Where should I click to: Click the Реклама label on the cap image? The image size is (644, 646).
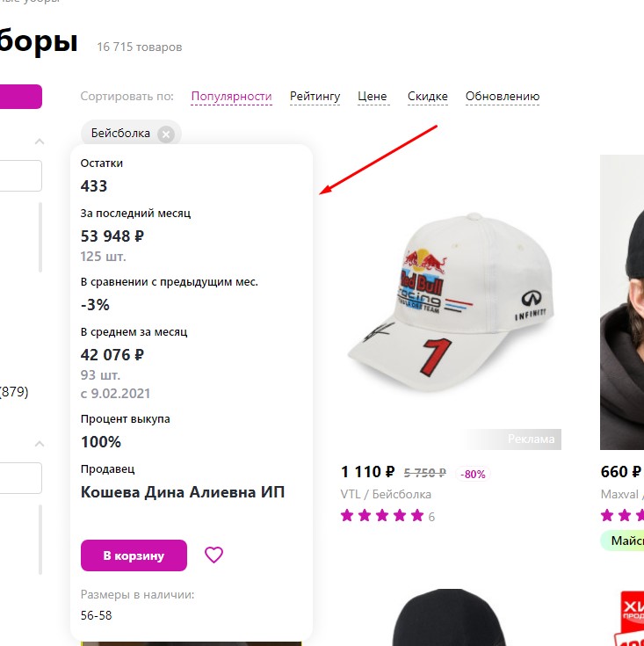(531, 439)
